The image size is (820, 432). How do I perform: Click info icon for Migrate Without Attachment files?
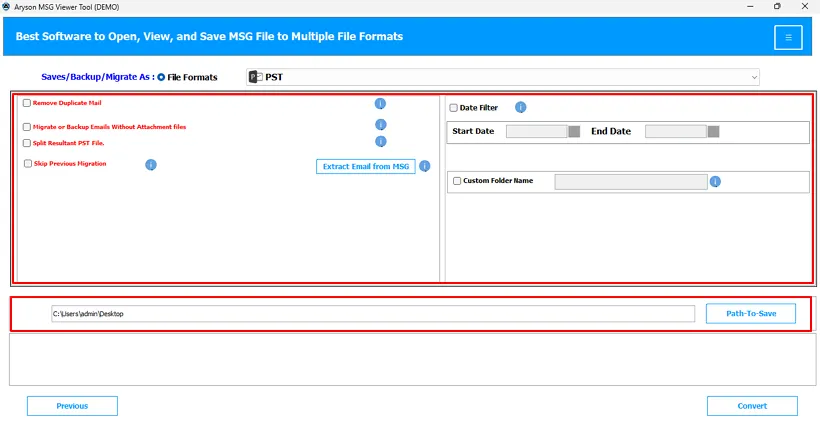tap(381, 124)
